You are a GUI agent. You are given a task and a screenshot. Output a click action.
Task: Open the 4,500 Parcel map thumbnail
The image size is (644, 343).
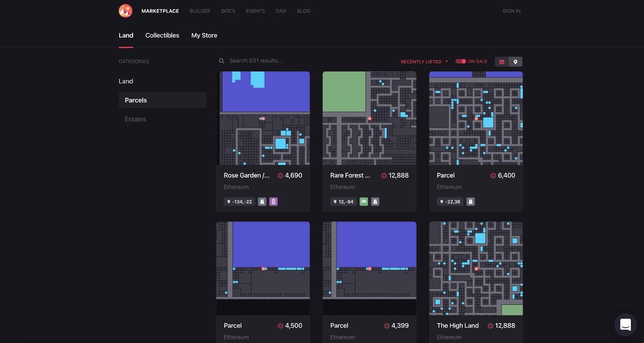click(x=263, y=269)
